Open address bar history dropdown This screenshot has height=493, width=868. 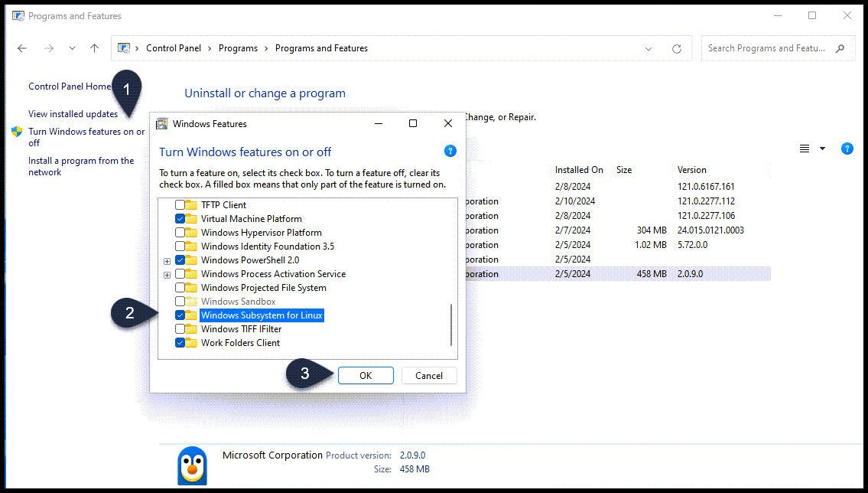[x=649, y=49]
